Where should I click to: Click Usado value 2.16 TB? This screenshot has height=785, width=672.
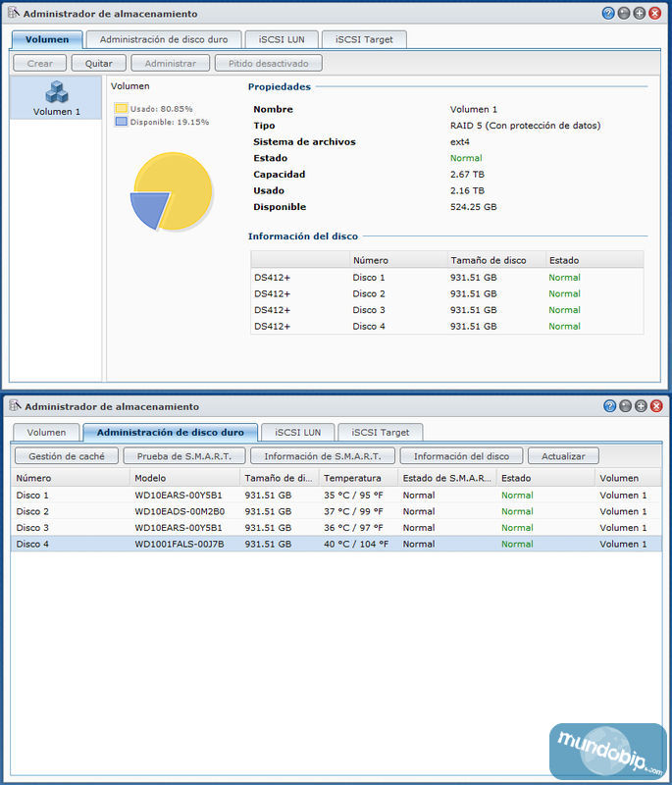click(x=467, y=190)
